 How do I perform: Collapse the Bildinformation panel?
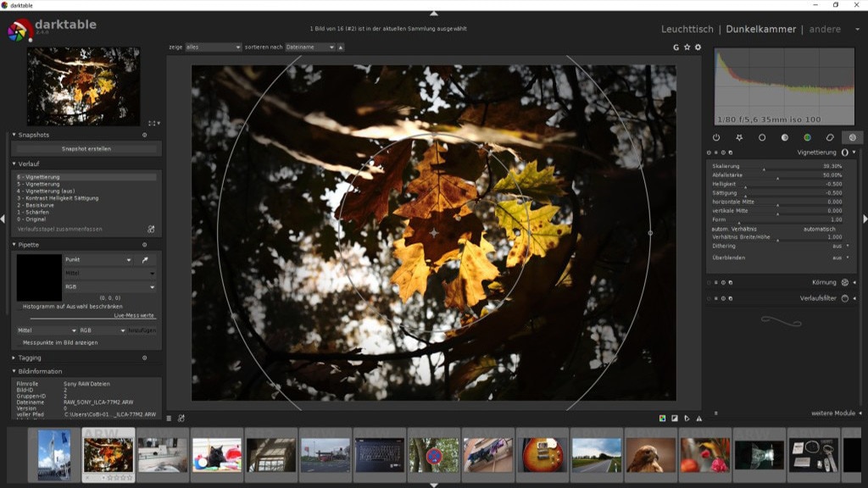click(x=14, y=371)
